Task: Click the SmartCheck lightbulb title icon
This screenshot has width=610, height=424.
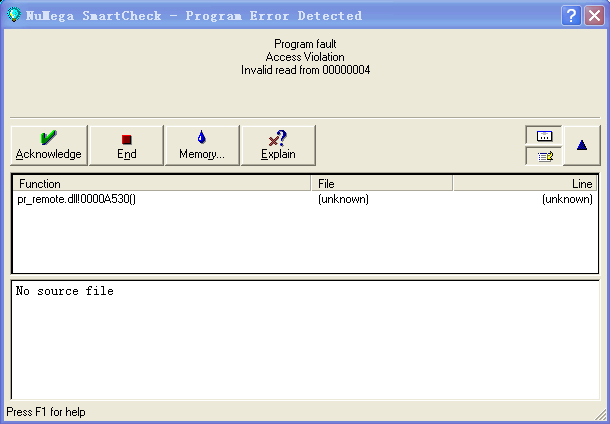Action: click(14, 15)
